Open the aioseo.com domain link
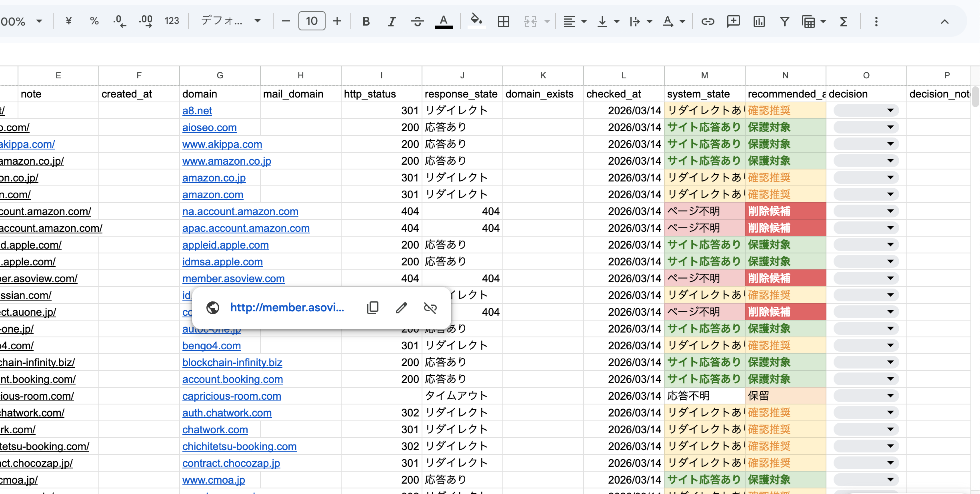980x494 pixels. 209,127
